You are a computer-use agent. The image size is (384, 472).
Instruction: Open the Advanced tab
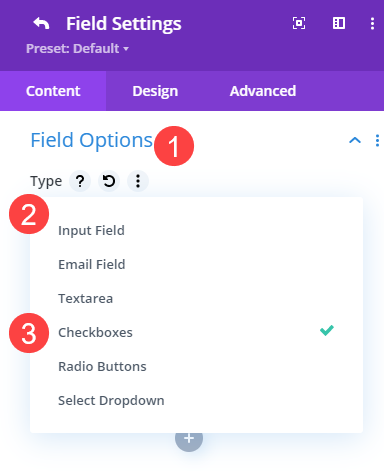click(263, 91)
